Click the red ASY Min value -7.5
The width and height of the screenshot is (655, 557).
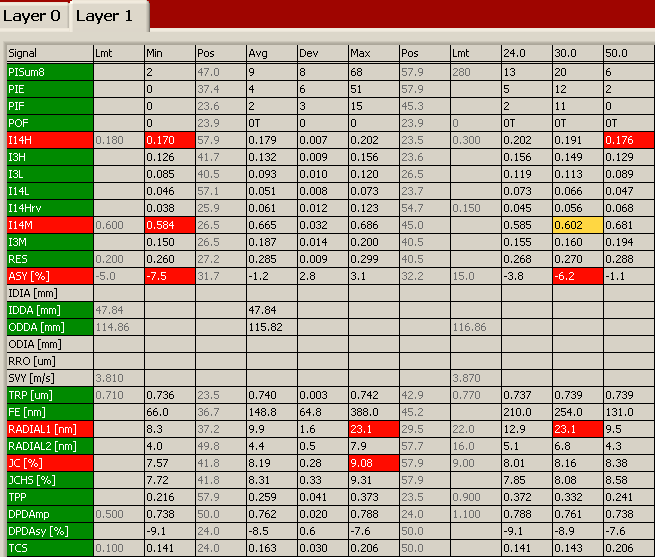point(170,276)
